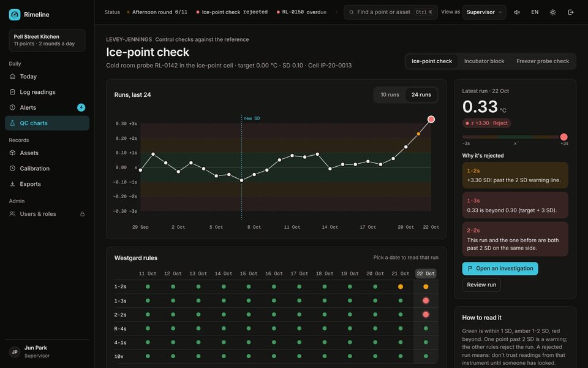Mute alert sounds with the speaker icon
The width and height of the screenshot is (588, 368).
point(517,12)
